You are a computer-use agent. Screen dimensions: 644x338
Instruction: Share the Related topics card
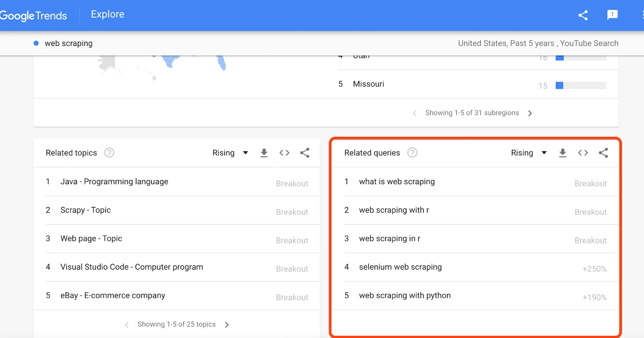coord(305,153)
